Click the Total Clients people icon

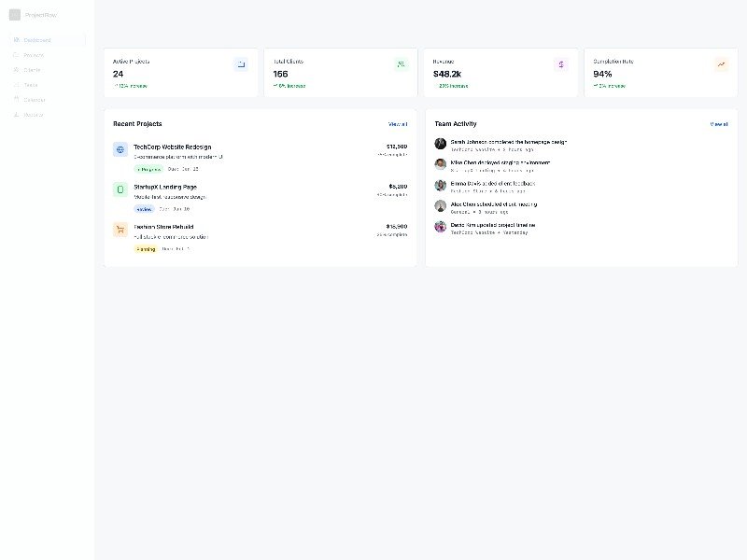pos(402,64)
